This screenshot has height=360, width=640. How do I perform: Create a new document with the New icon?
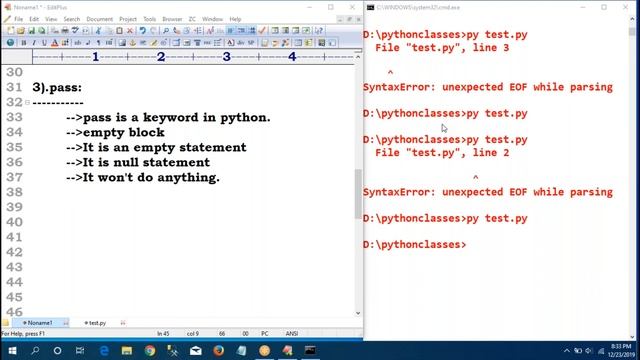tap(11, 31)
